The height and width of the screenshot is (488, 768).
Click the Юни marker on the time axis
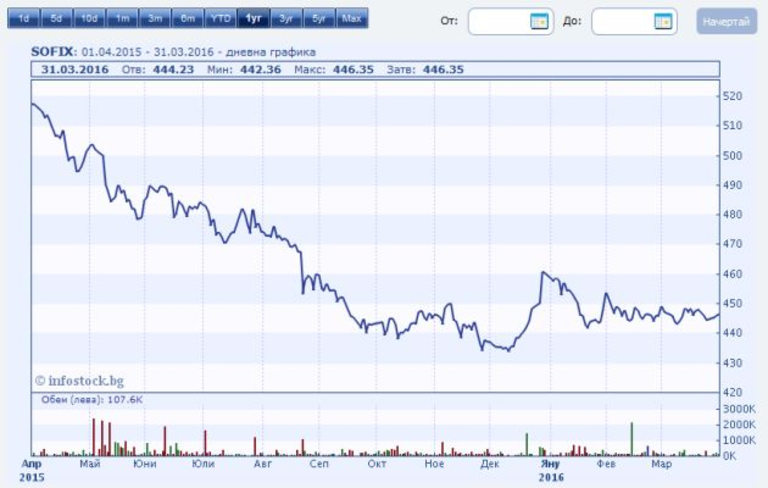145,465
